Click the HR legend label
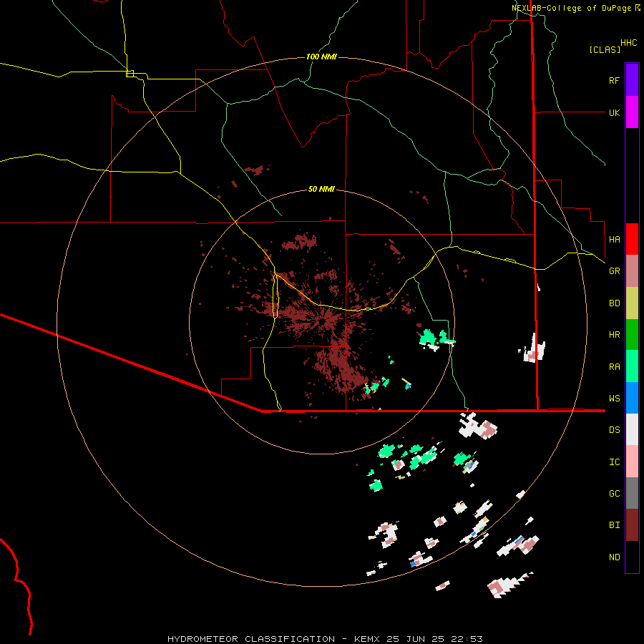Image resolution: width=644 pixels, height=644 pixels. pos(614,335)
